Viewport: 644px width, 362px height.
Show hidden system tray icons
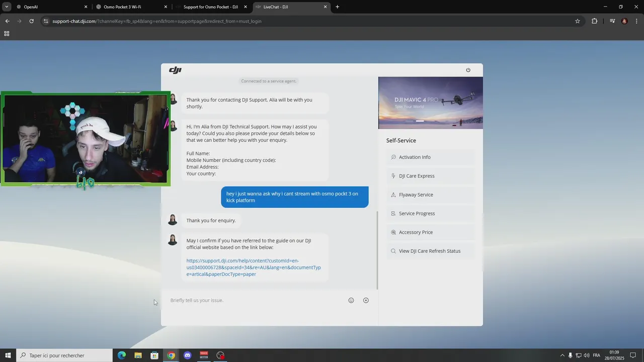coord(562,355)
